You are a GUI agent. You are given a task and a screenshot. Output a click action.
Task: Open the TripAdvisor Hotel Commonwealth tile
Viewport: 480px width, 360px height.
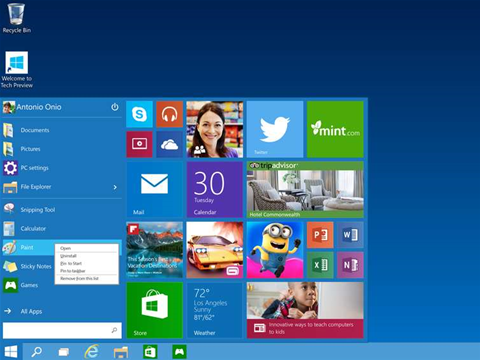[305, 189]
